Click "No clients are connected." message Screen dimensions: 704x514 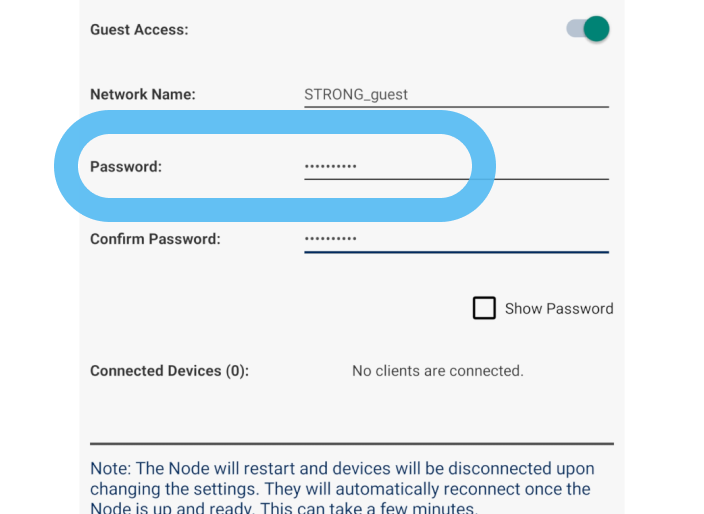tap(437, 371)
